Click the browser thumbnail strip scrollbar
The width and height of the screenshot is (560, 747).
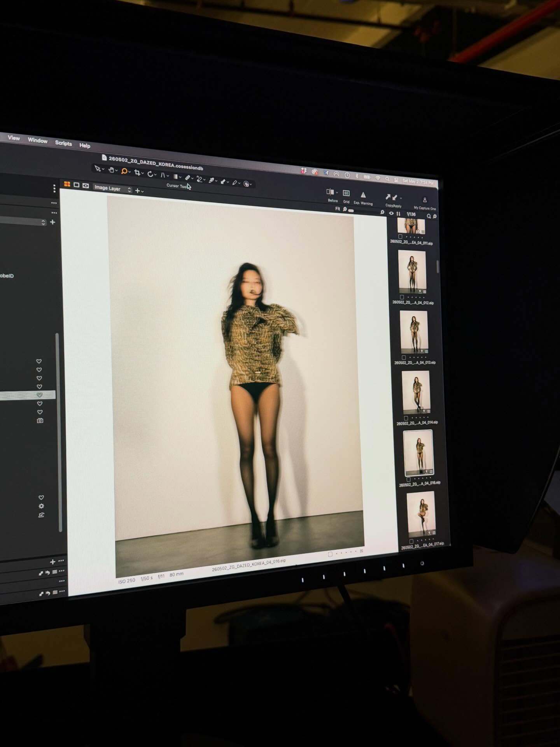(437, 267)
